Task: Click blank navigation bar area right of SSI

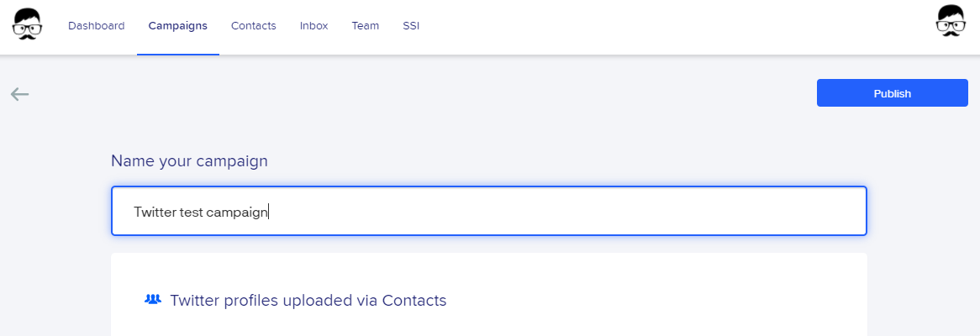Action: pyautogui.click(x=675, y=26)
